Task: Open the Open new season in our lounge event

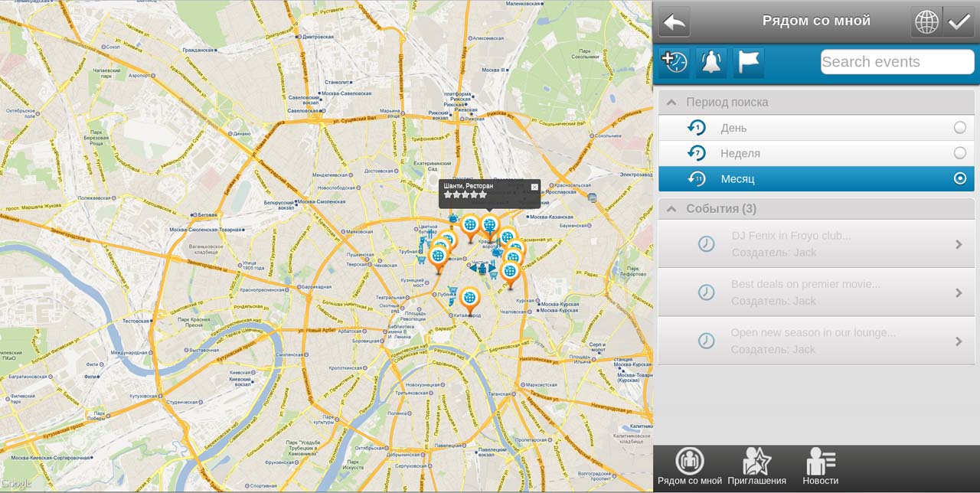Action: click(816, 341)
